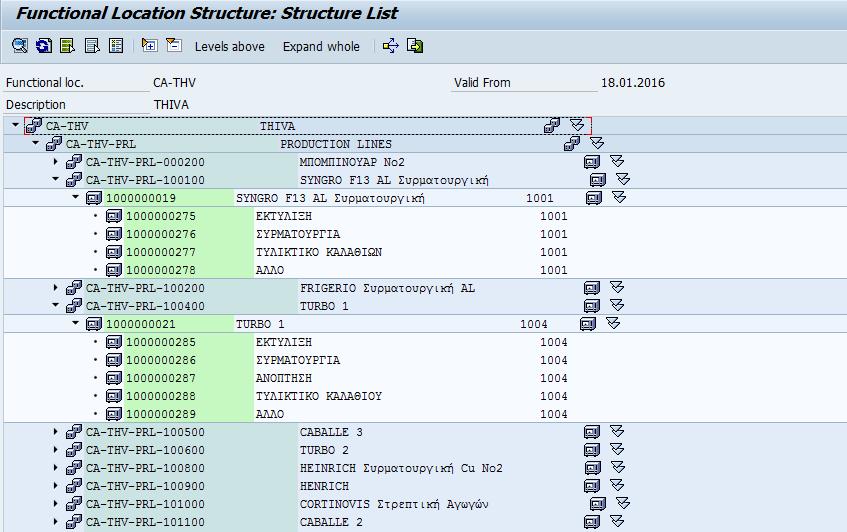The width and height of the screenshot is (847, 532).
Task: Click the third toolbar list icon
Action: (x=68, y=46)
